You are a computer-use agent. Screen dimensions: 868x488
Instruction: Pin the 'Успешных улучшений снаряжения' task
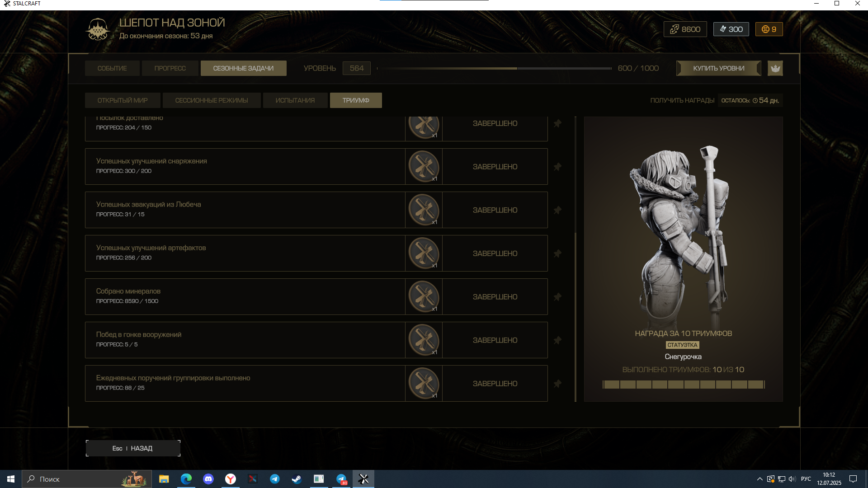557,167
